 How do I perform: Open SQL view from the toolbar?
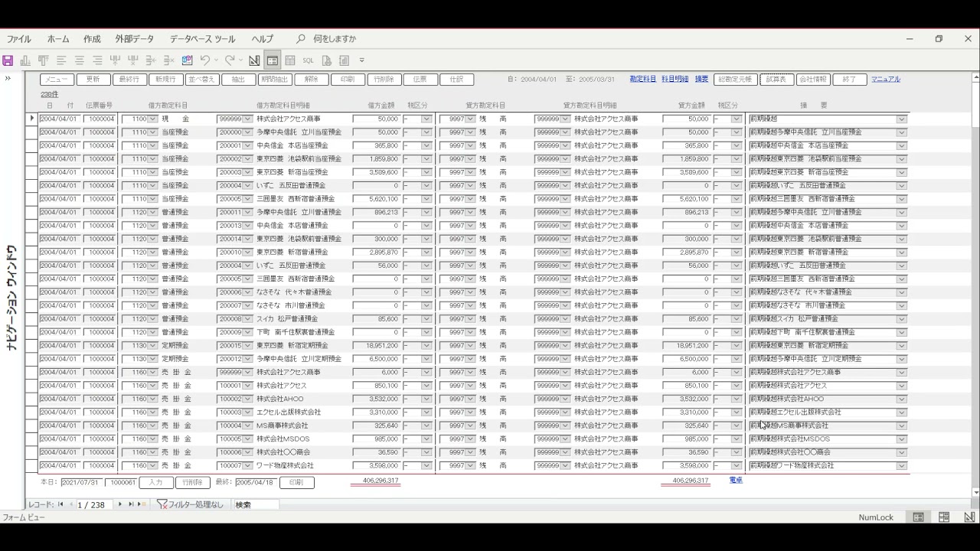308,60
